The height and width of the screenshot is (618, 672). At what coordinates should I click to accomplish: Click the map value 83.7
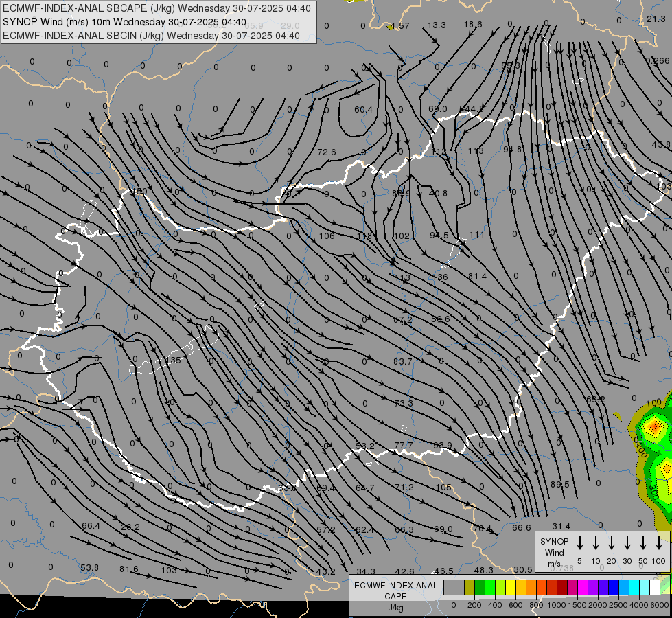pos(402,362)
